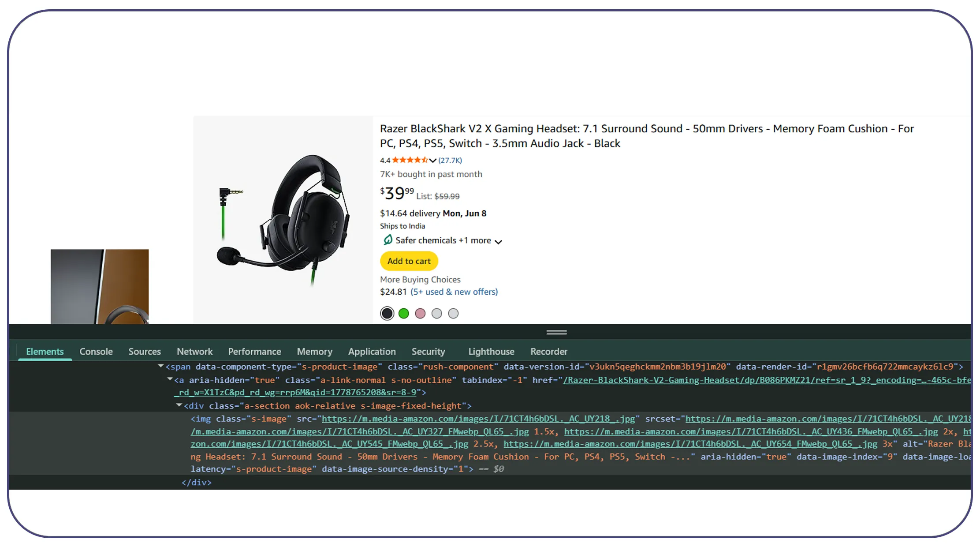Grab the DevTools panel drag handle

click(556, 333)
